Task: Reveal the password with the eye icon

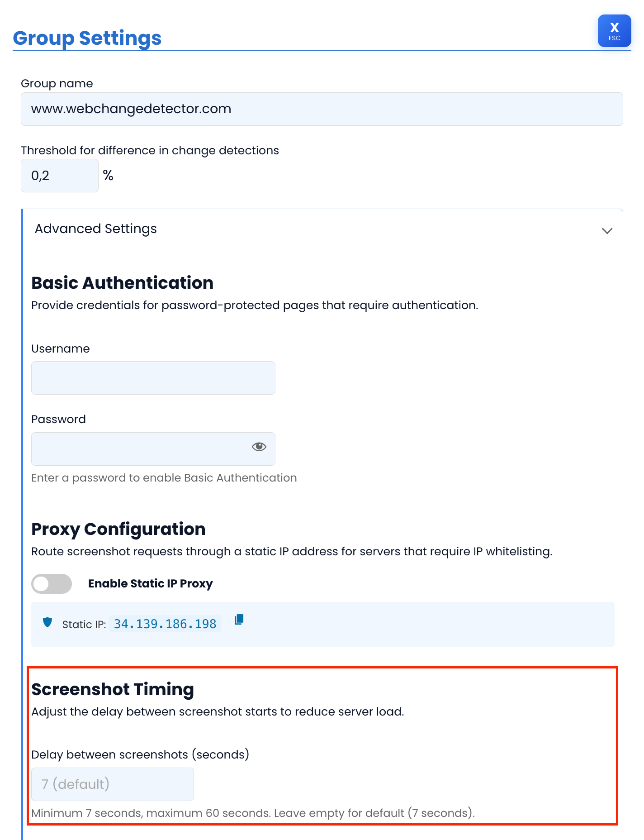Action: pyautogui.click(x=258, y=447)
